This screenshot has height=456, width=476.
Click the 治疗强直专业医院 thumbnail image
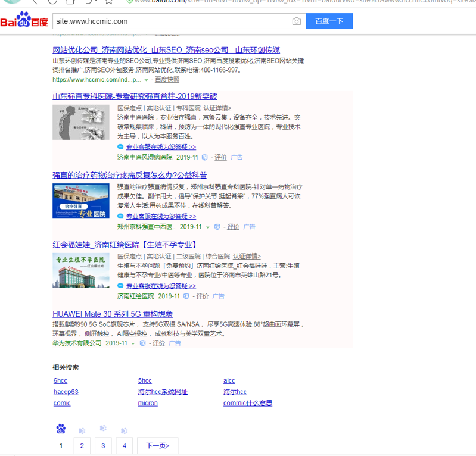tap(81, 201)
